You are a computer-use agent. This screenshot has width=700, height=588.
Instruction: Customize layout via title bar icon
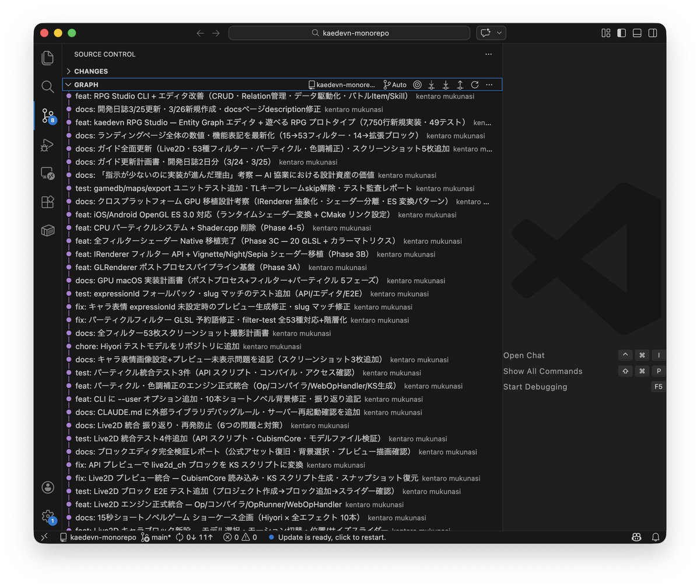tap(606, 33)
